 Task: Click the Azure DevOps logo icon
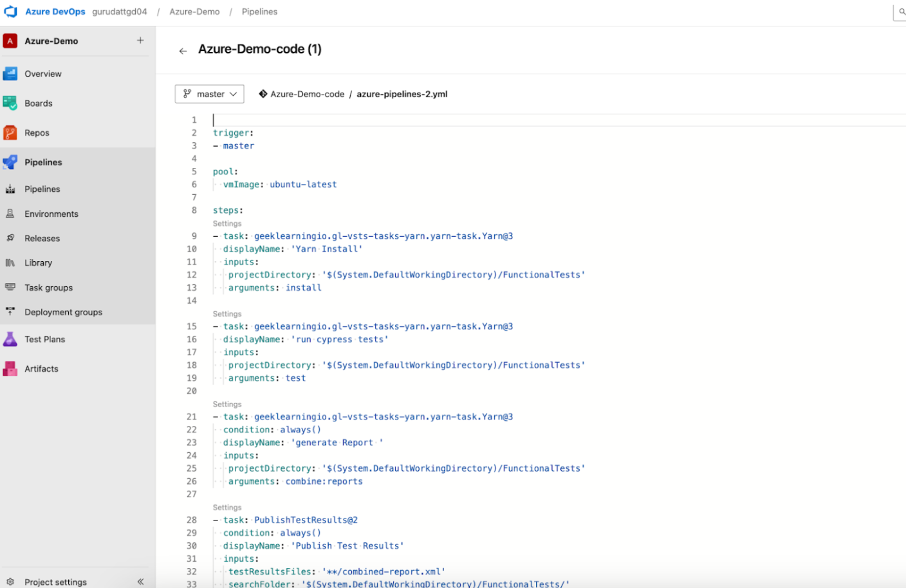click(11, 12)
